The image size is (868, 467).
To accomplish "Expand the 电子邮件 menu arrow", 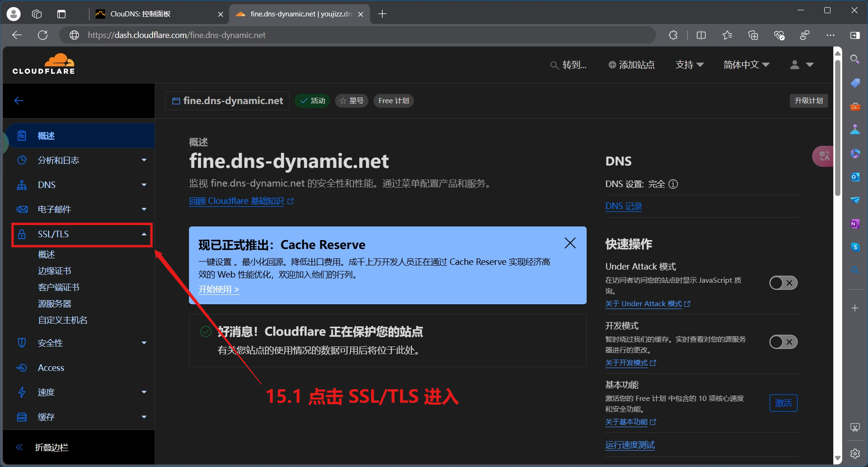I will click(144, 209).
